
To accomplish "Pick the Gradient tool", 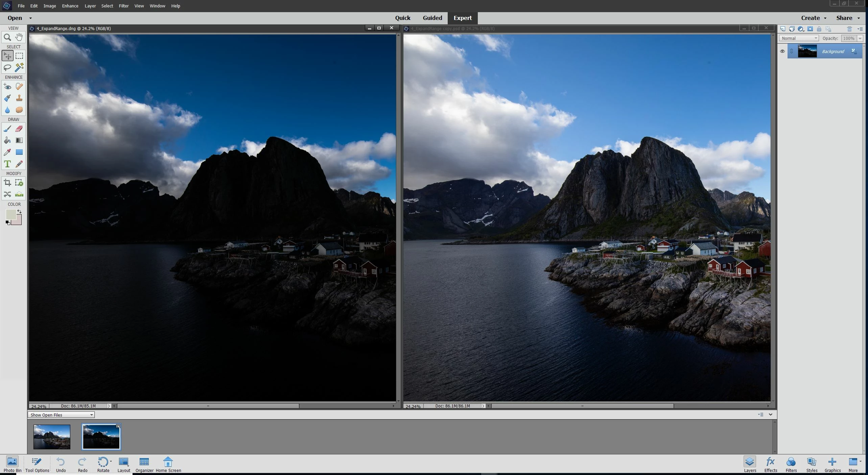I will click(19, 140).
